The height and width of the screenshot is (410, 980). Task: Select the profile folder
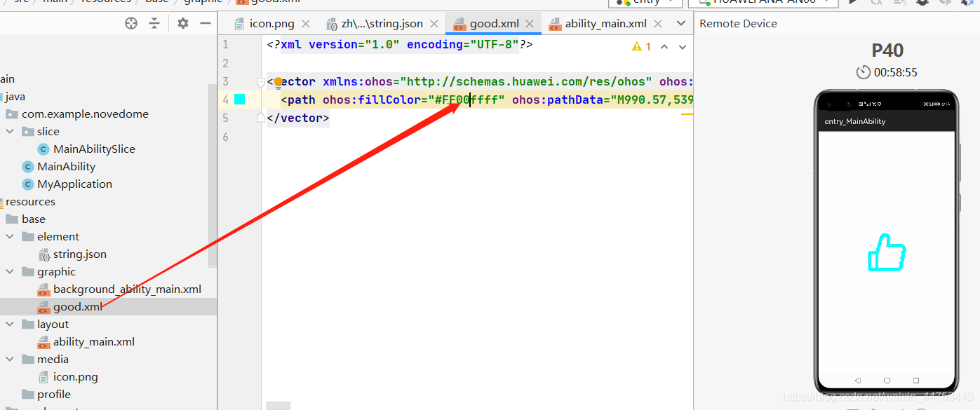54,394
